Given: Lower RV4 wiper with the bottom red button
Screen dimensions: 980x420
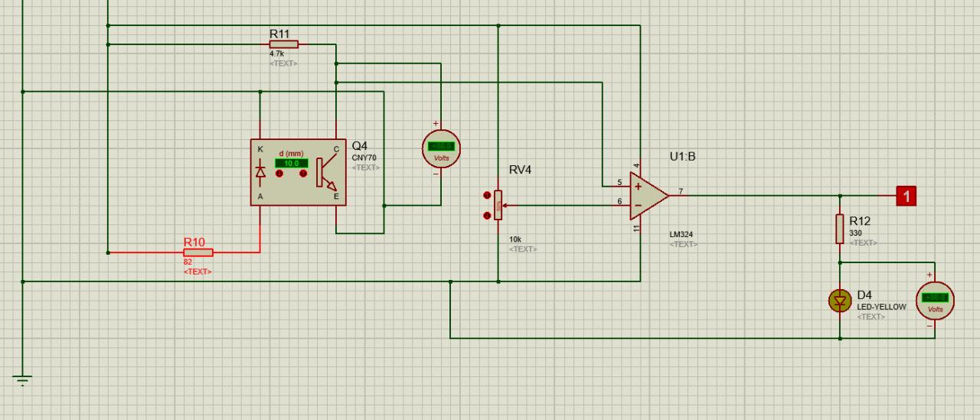Looking at the screenshot, I should click(488, 215).
